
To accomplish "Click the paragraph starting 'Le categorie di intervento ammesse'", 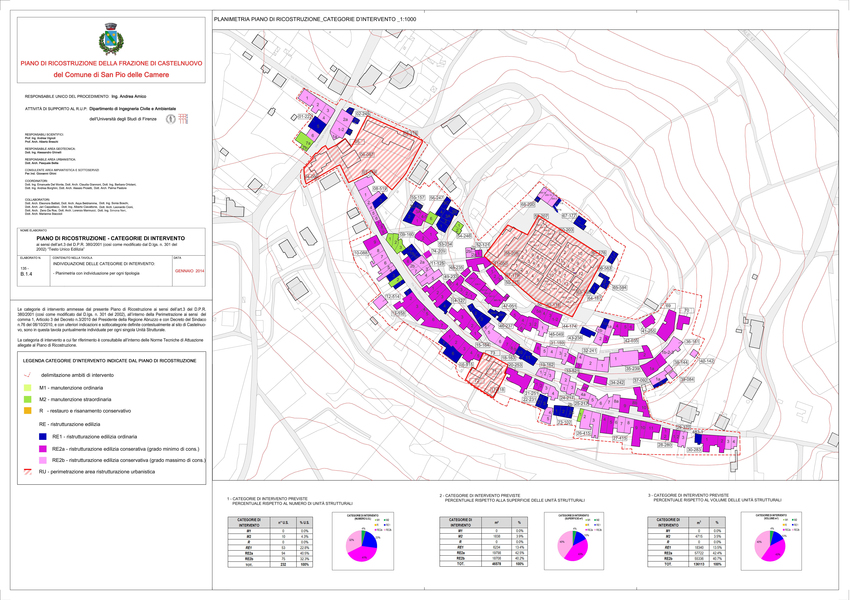I will click(111, 319).
